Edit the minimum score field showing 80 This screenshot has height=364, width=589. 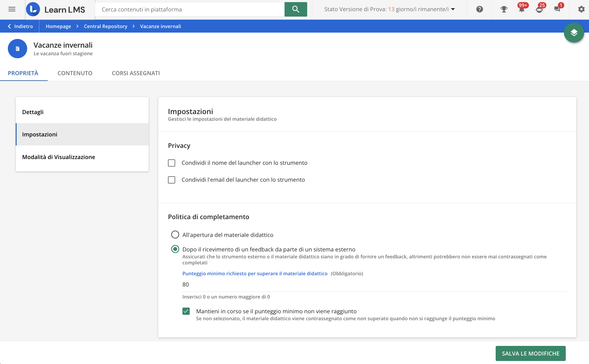point(375,285)
